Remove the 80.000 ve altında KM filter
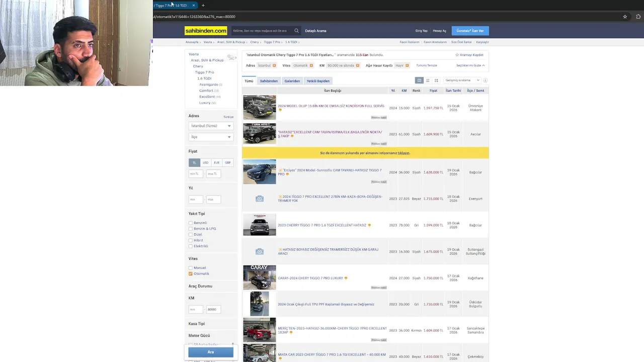Image resolution: width=644 pixels, height=362 pixels. 358,65
